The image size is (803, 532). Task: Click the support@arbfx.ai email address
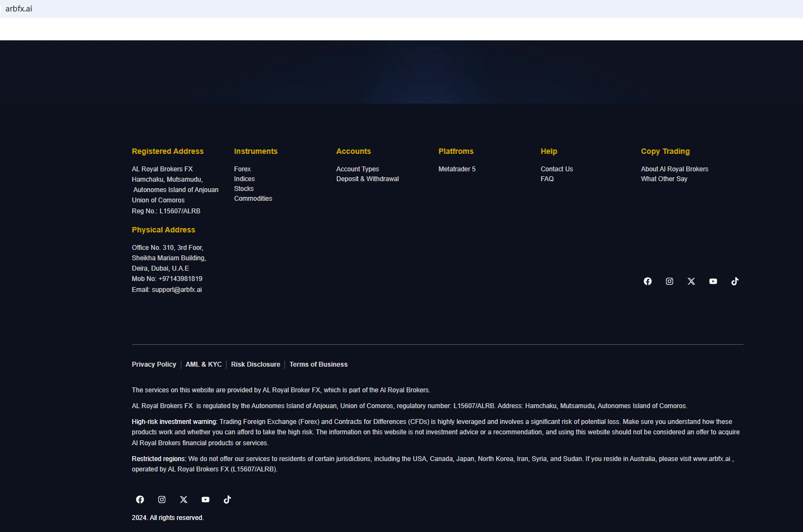(177, 290)
